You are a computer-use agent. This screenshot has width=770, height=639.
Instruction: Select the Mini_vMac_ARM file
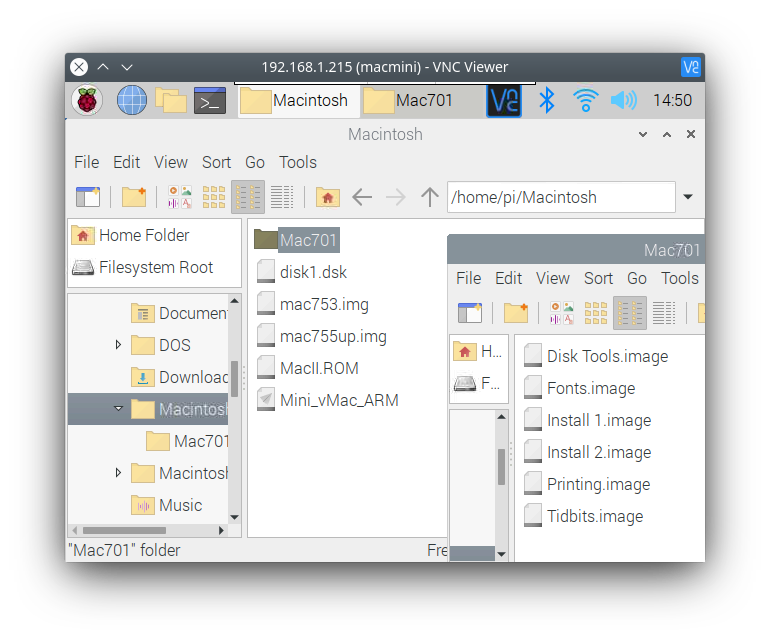[x=338, y=400]
